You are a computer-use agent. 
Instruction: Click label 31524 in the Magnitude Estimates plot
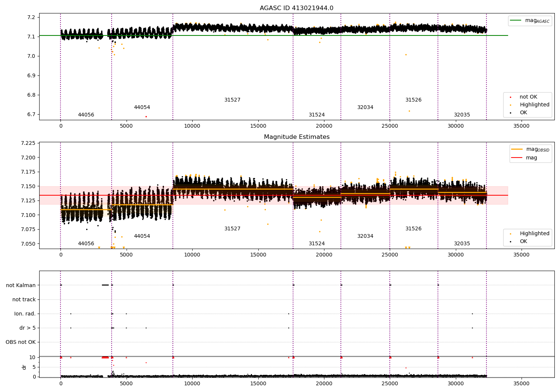click(317, 244)
